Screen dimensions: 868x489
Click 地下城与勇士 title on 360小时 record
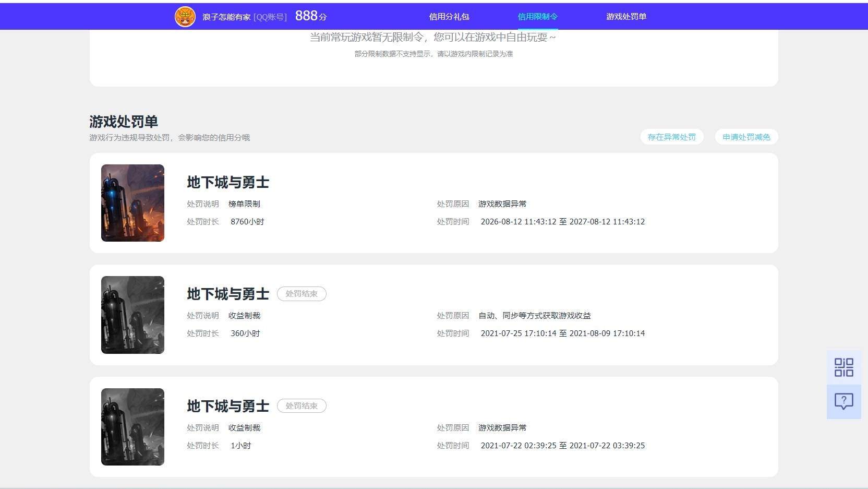[x=228, y=294]
